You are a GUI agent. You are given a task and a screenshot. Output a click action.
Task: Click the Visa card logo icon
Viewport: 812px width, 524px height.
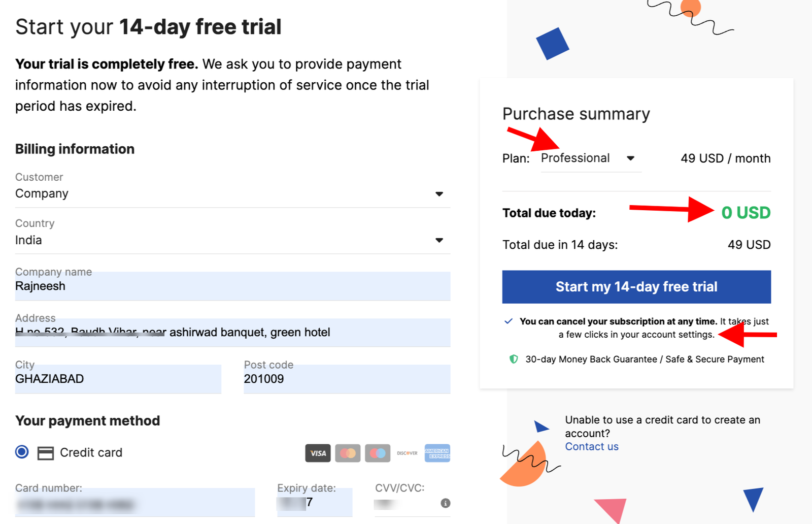coord(318,453)
